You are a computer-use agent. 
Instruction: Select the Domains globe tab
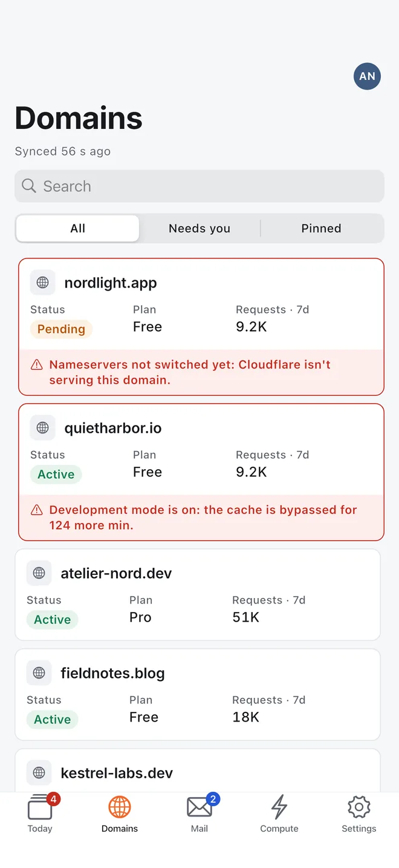click(120, 814)
